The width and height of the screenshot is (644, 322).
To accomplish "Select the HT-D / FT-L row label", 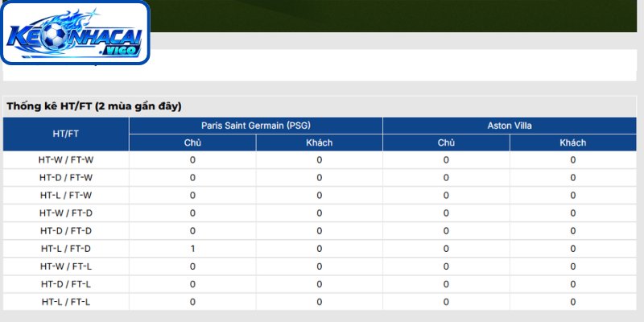I will pyautogui.click(x=66, y=284).
